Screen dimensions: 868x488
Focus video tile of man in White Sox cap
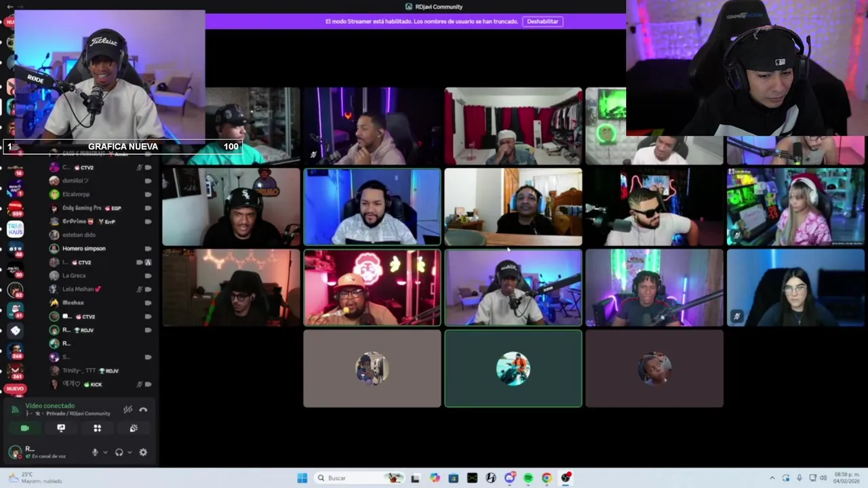[231, 207]
